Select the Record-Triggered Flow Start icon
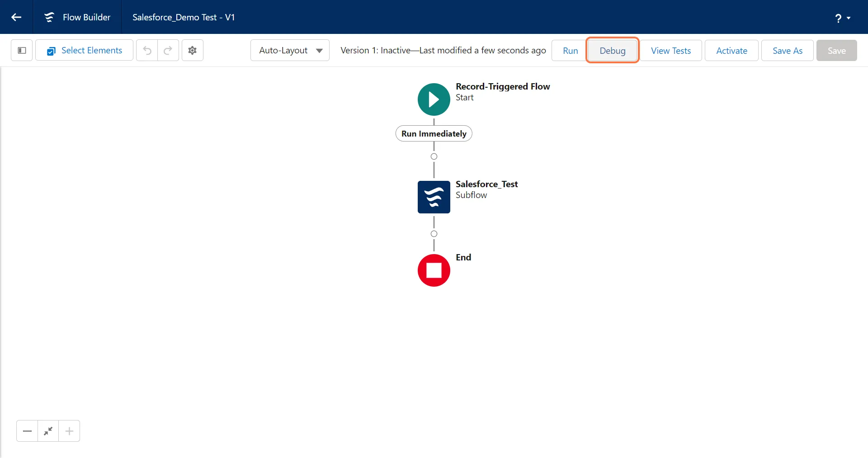This screenshot has height=458, width=868. coord(434,99)
